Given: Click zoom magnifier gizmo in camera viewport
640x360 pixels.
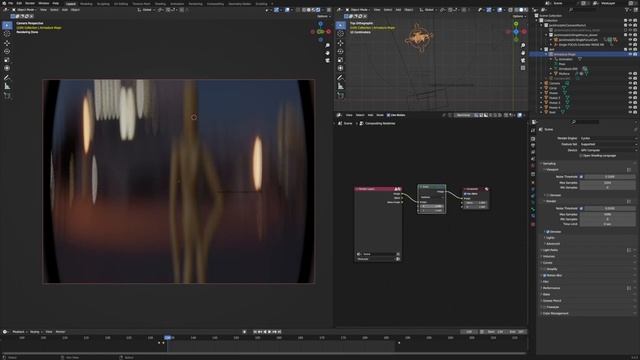Looking at the screenshot, I should click(x=327, y=45).
